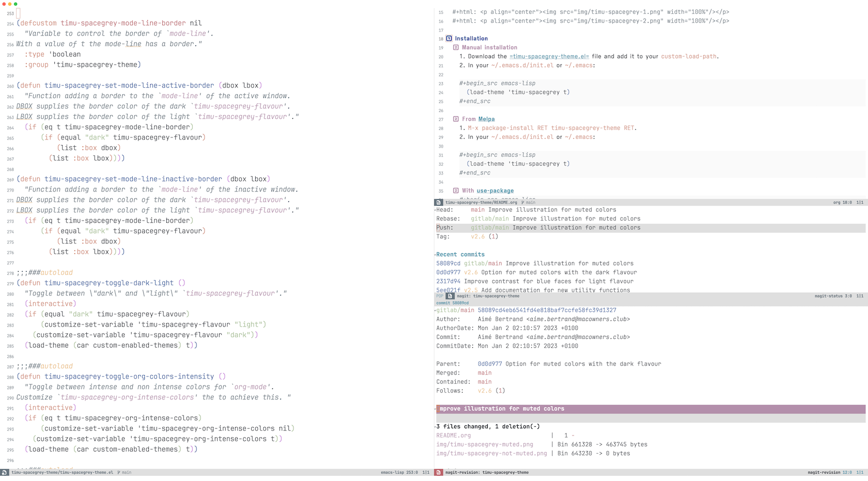Click Author email aime.bertrand@macowners.club
Screen dimensions: 868x481
578,319
